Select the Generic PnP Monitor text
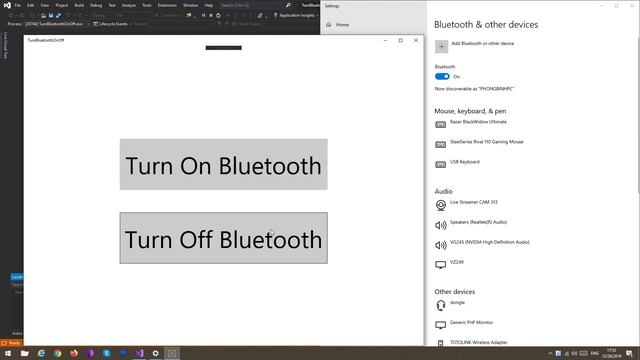Viewport: 640px width, 360px height. coord(471,322)
